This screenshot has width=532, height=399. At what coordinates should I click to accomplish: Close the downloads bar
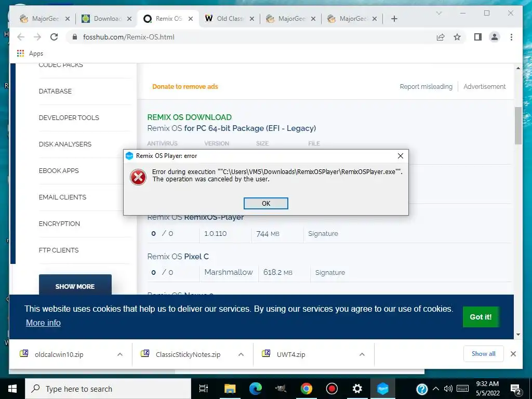point(513,354)
